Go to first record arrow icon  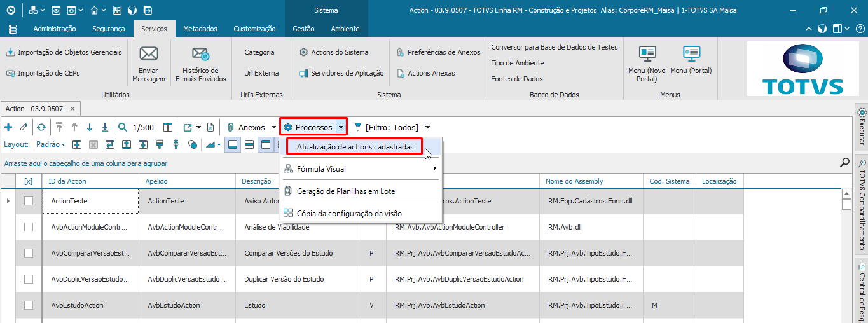coord(59,127)
